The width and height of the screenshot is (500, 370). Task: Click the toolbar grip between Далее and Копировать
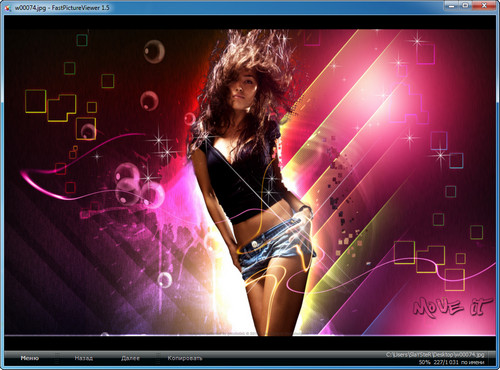(157, 359)
